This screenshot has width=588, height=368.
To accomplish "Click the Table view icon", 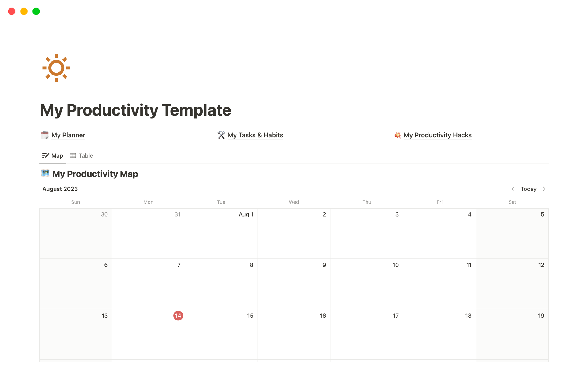I will point(73,155).
